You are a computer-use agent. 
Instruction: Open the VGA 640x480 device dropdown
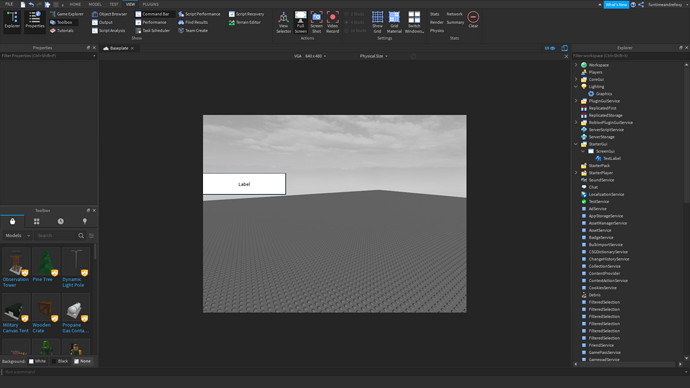pyautogui.click(x=310, y=56)
